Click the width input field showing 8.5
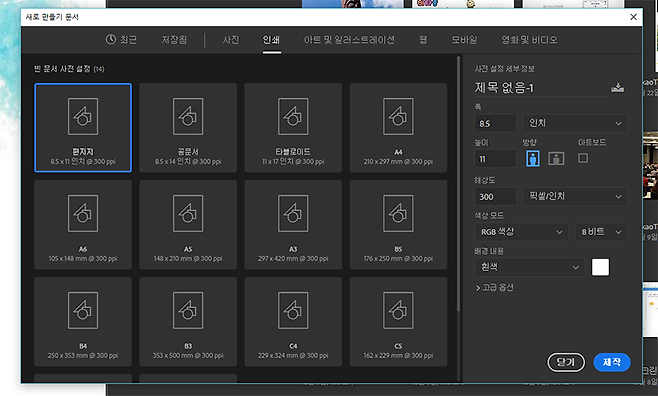Image resolution: width=658 pixels, height=396 pixels. [496, 123]
